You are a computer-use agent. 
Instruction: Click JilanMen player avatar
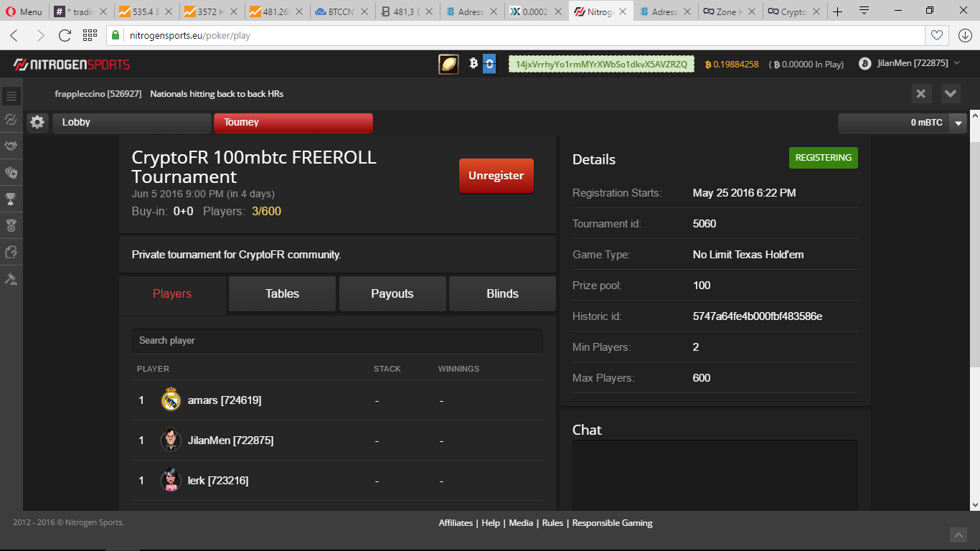(171, 440)
